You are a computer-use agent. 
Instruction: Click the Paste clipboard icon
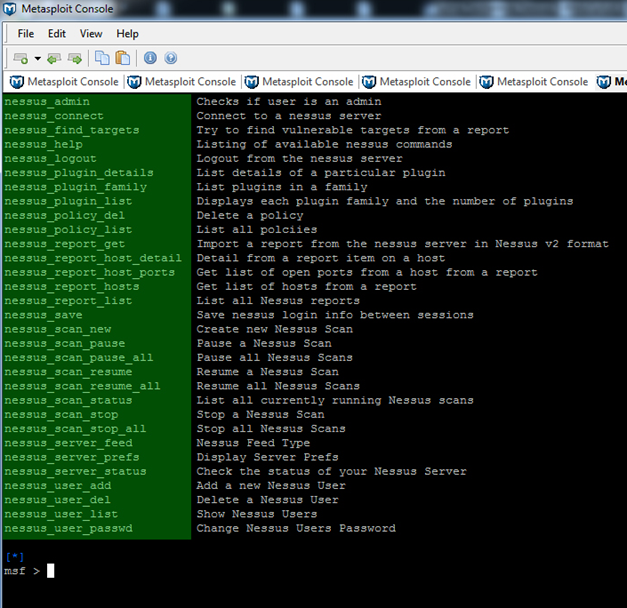123,58
